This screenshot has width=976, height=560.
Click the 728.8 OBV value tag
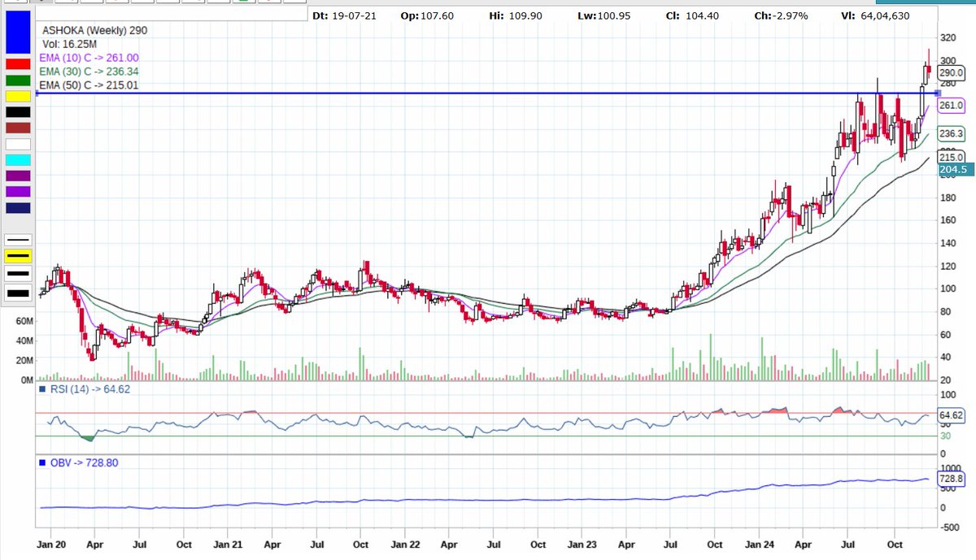pyautogui.click(x=952, y=480)
